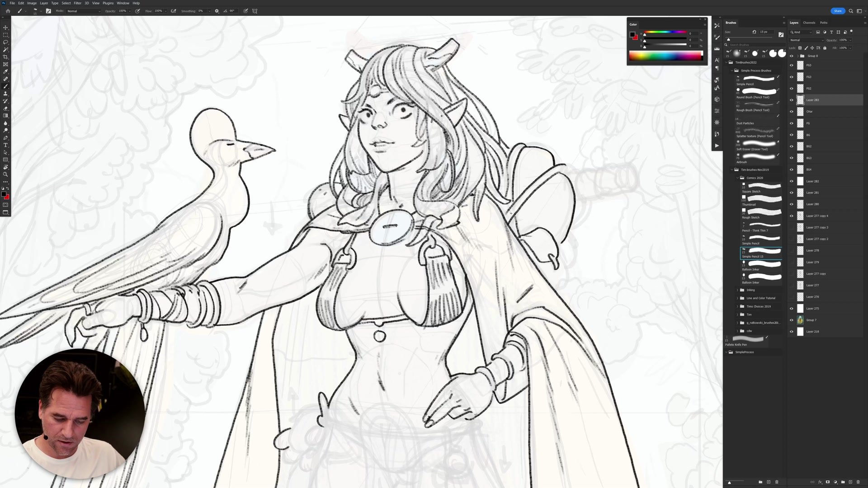Hide the Group 7 layer
Screen dimensions: 868x488
[791, 320]
